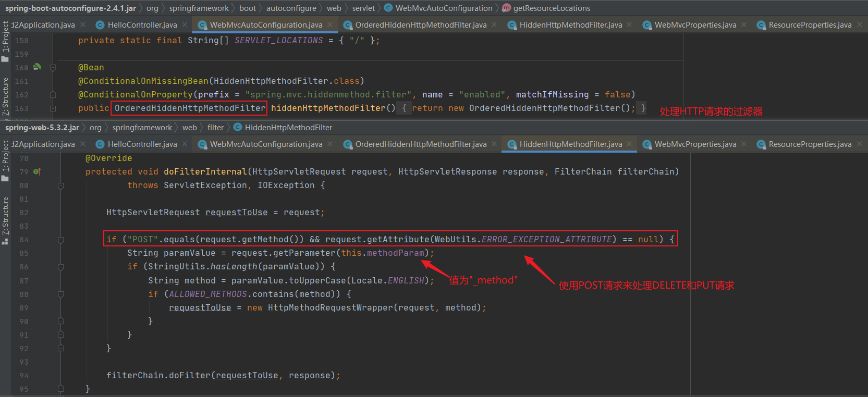Close WebMvcProperties.java tab in the lower editor
868x397 pixels.
click(x=744, y=144)
